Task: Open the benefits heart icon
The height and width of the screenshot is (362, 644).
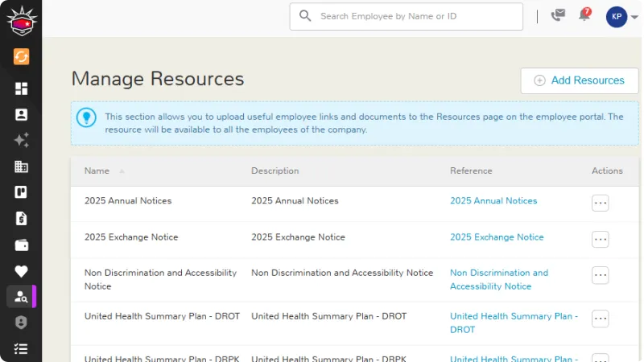Action: coord(22,271)
